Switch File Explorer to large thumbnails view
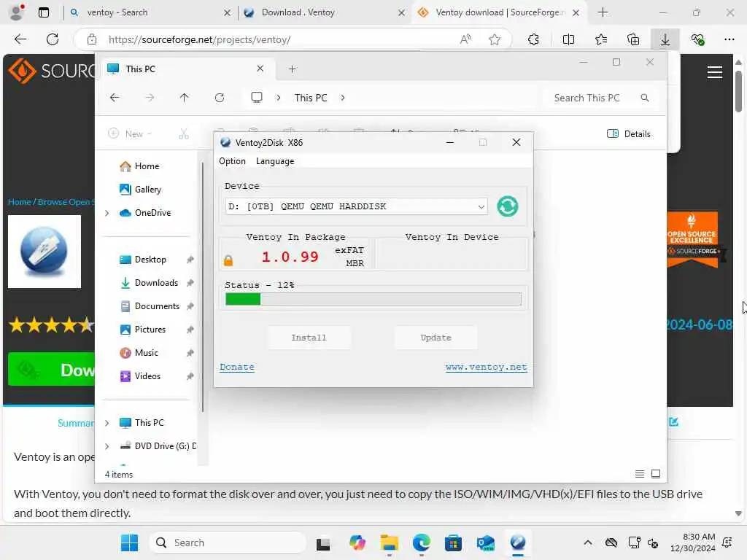 [656, 474]
